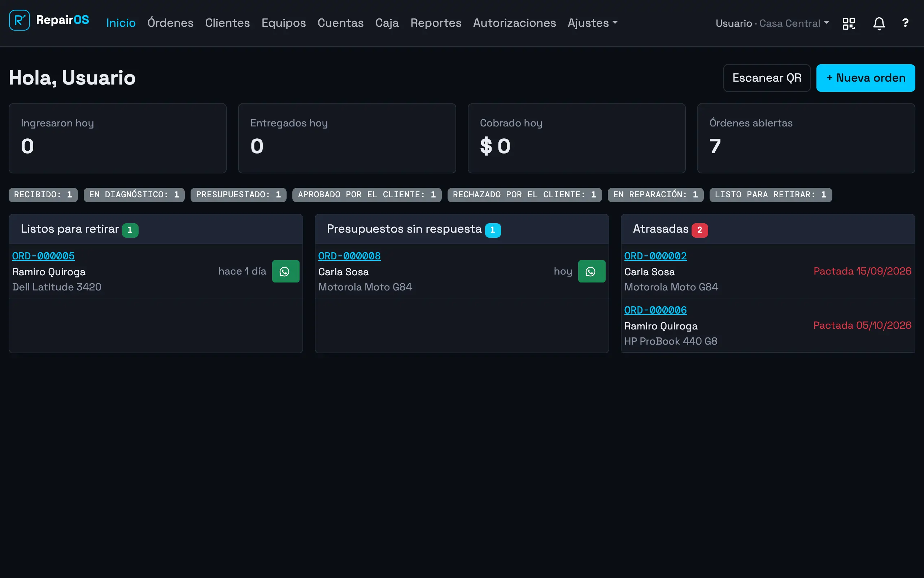The height and width of the screenshot is (578, 924).
Task: Open the Autorizaciones section
Action: pos(515,23)
